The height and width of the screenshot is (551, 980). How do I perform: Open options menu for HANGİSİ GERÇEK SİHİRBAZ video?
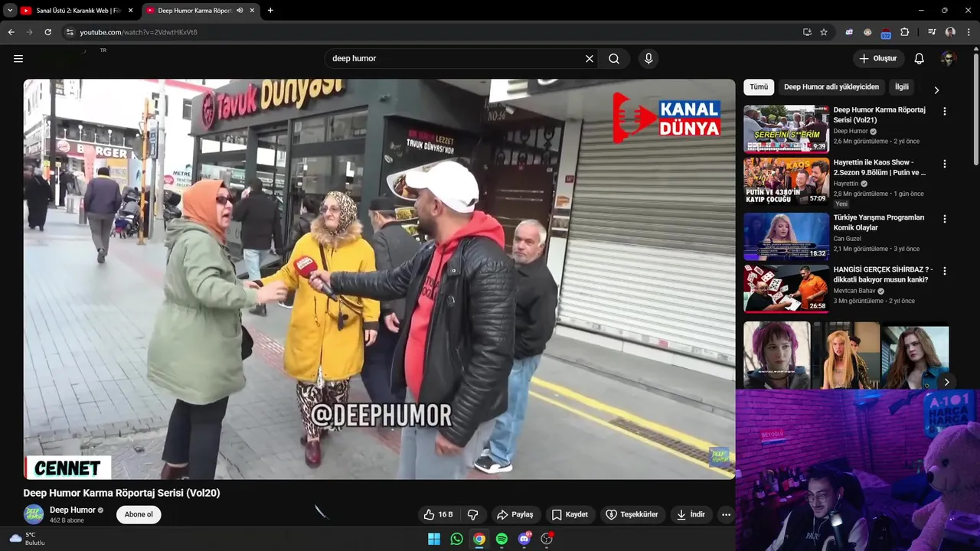[945, 271]
